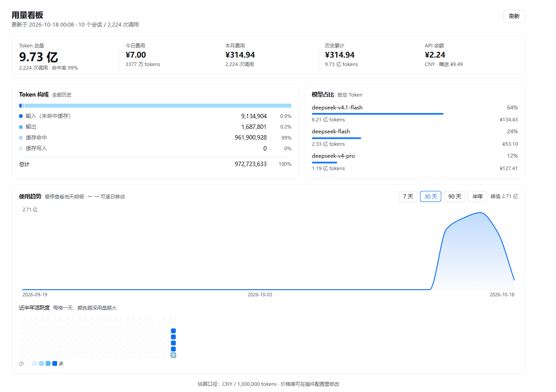Click the 2.33 亿 tokens label

tap(328, 144)
